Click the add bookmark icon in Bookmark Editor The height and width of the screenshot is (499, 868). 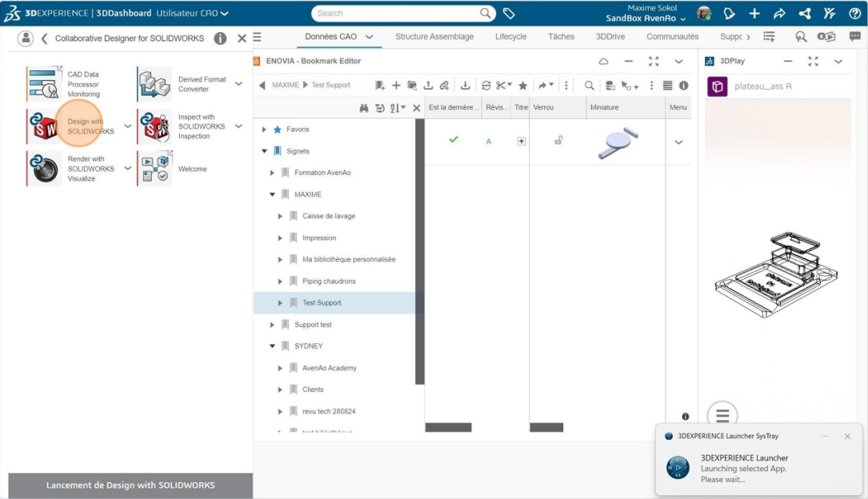click(379, 86)
